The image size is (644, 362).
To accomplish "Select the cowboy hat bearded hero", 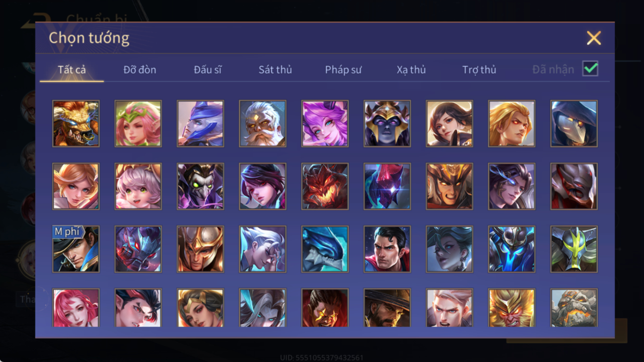I will click(x=387, y=308).
